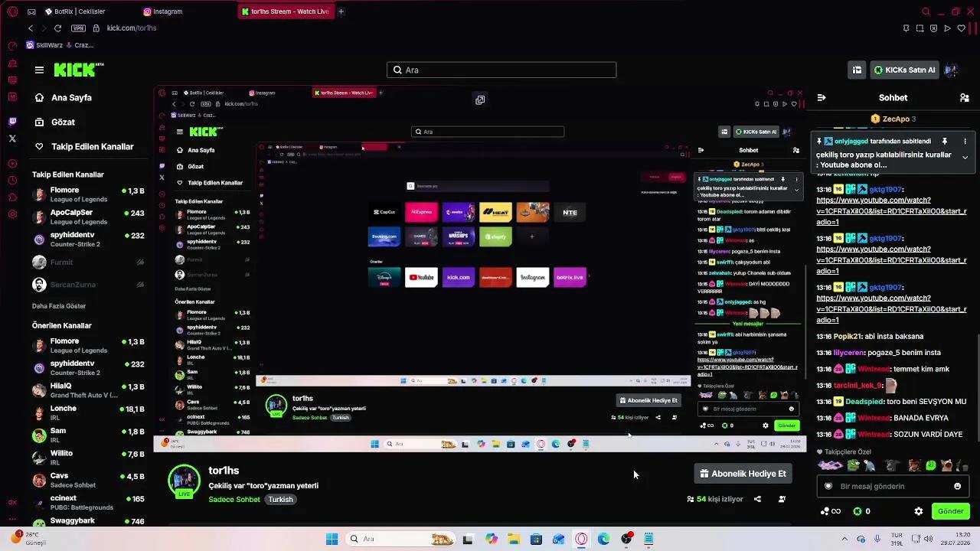This screenshot has height=551, width=980.
Task: Click the report icon beside the share button
Action: click(782, 499)
